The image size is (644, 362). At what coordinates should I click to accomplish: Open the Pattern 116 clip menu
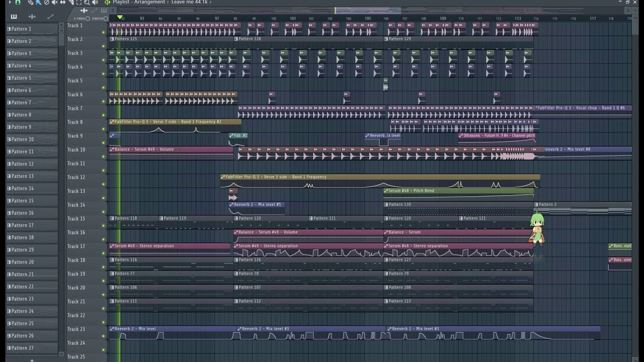tap(112, 260)
